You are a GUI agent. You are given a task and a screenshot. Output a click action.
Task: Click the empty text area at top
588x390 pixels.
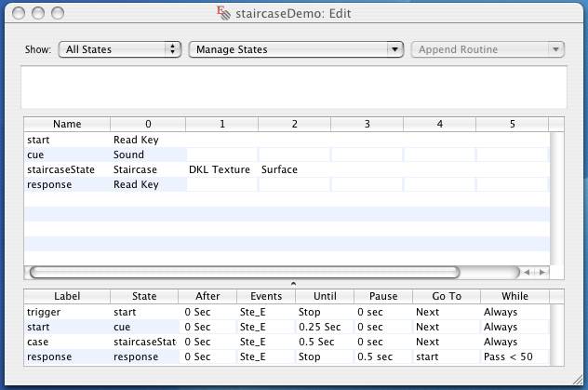tap(293, 88)
